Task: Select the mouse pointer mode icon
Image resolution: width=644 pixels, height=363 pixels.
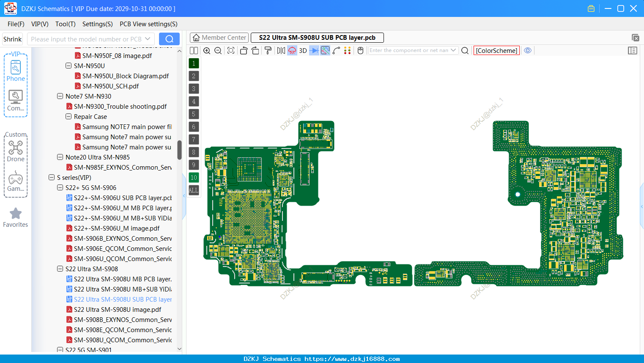Action: pyautogui.click(x=360, y=50)
